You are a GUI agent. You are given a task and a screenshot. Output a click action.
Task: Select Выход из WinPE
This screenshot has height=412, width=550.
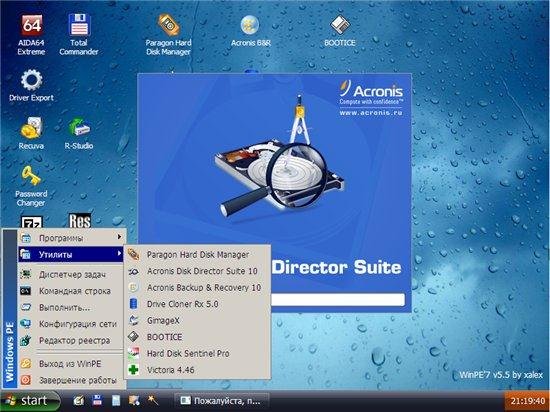(x=71, y=364)
